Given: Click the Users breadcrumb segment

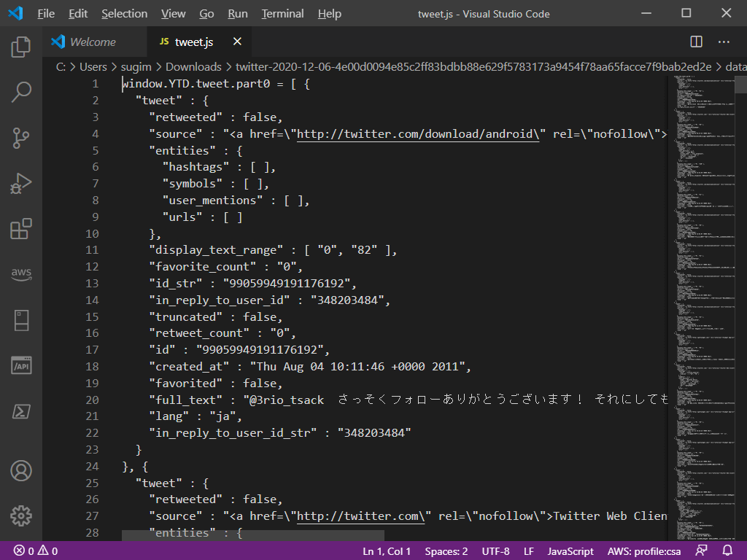Looking at the screenshot, I should 93,67.
